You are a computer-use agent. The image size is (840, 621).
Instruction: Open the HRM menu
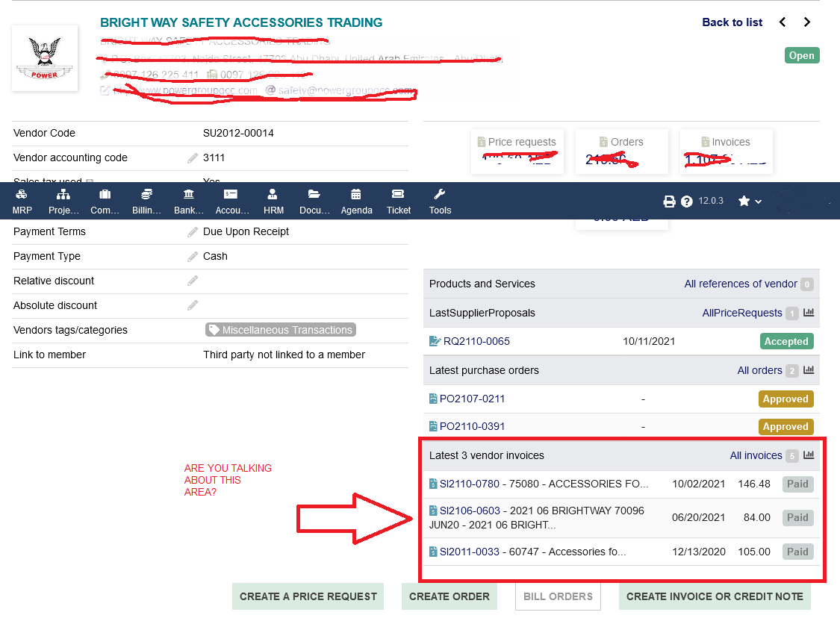(273, 202)
